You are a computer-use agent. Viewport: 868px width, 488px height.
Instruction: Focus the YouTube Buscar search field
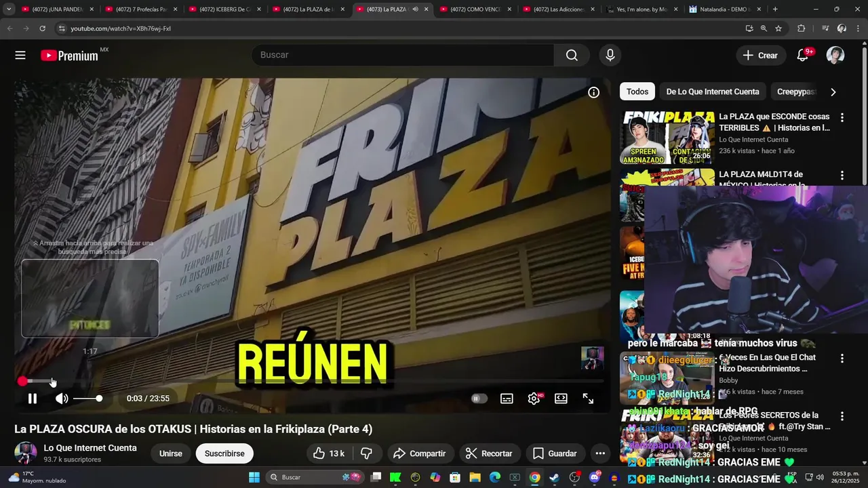403,56
